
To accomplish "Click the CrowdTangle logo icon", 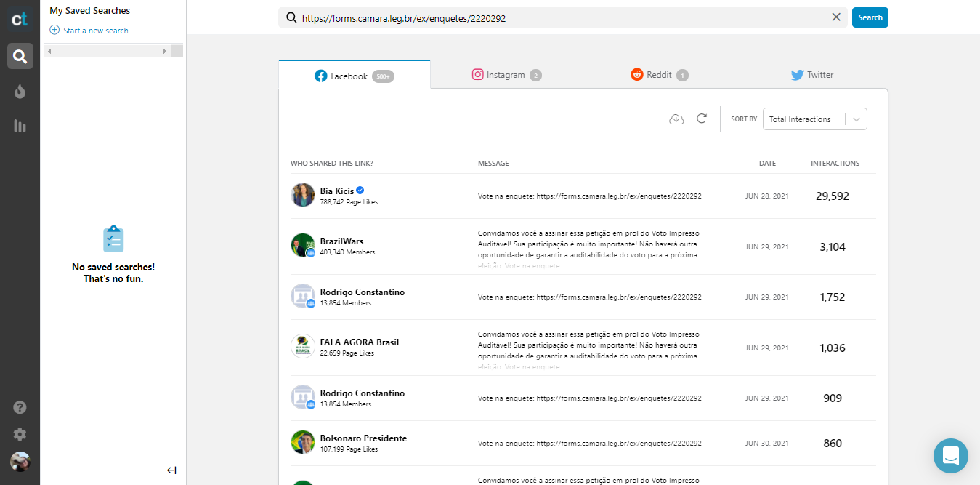I will 20,18.
